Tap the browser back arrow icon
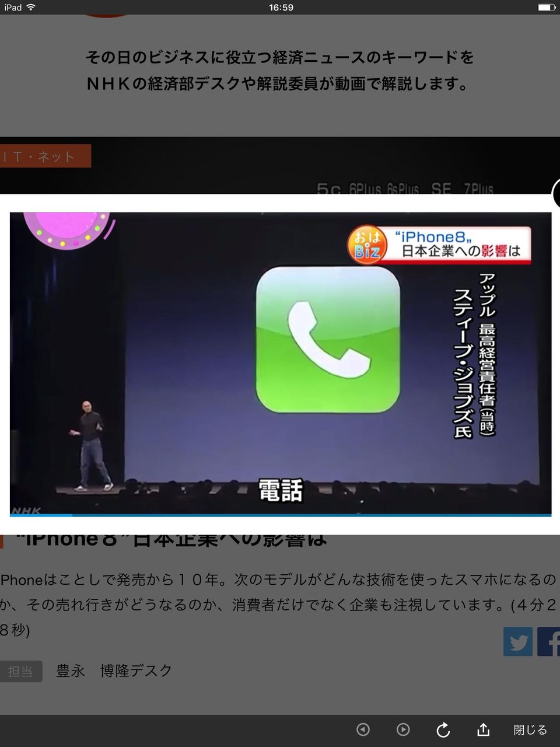Viewport: 560px width, 747px height. 363,729
